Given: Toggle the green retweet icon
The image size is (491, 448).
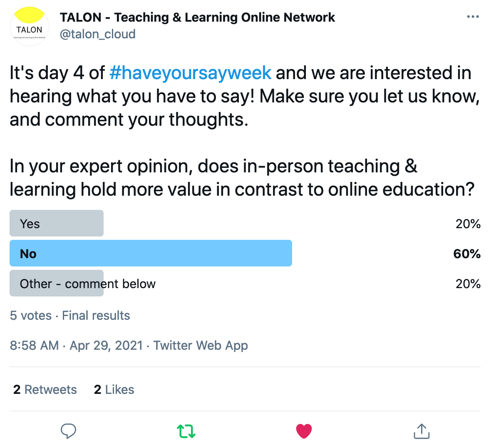Looking at the screenshot, I should [x=186, y=431].
